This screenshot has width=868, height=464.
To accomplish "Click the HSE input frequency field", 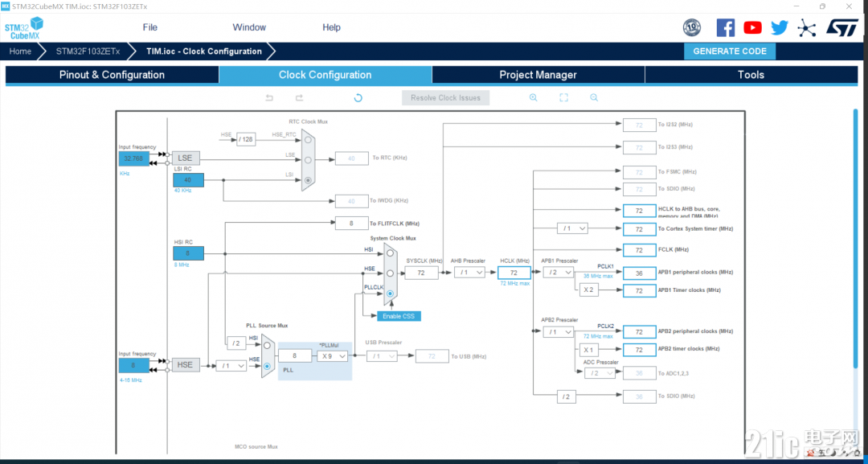I will (x=134, y=365).
